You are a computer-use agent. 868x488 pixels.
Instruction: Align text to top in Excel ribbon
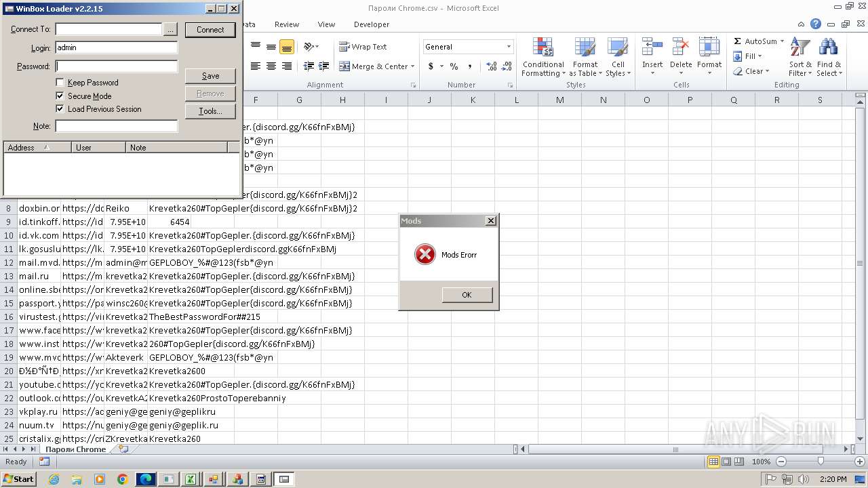pos(256,47)
